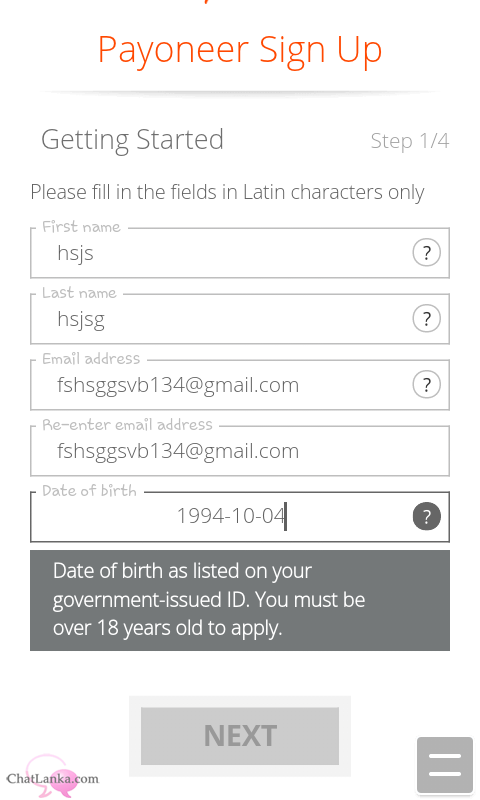Click inside the Email address input
The width and height of the screenshot is (480, 800).
point(240,385)
